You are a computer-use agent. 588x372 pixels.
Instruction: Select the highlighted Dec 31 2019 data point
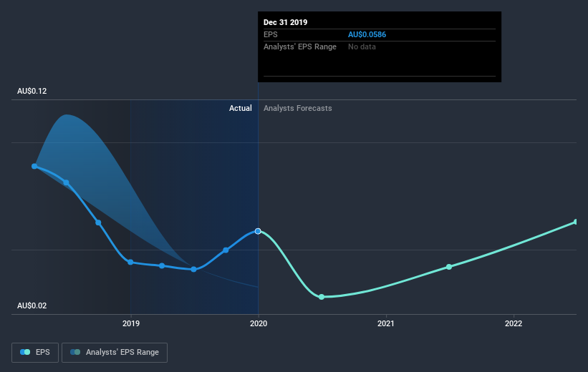coord(258,231)
